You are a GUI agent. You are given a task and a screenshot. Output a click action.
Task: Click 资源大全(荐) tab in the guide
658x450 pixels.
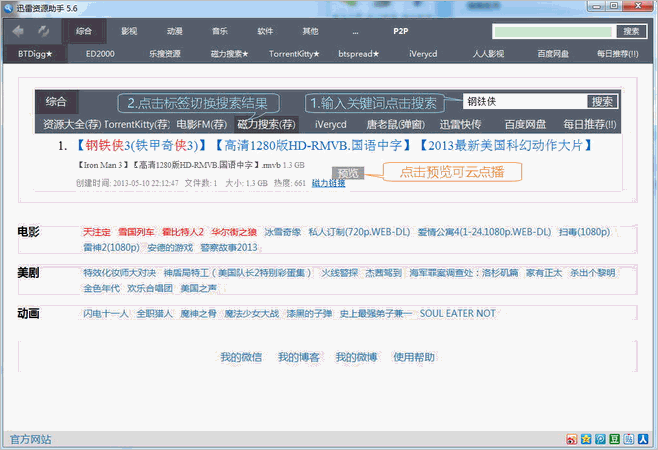pyautogui.click(x=72, y=124)
